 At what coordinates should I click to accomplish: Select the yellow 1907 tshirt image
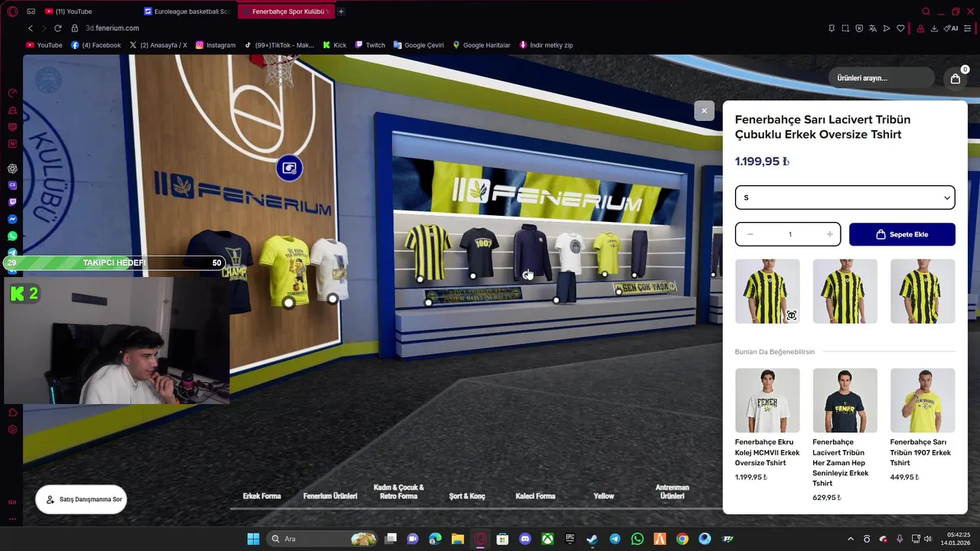tap(923, 400)
